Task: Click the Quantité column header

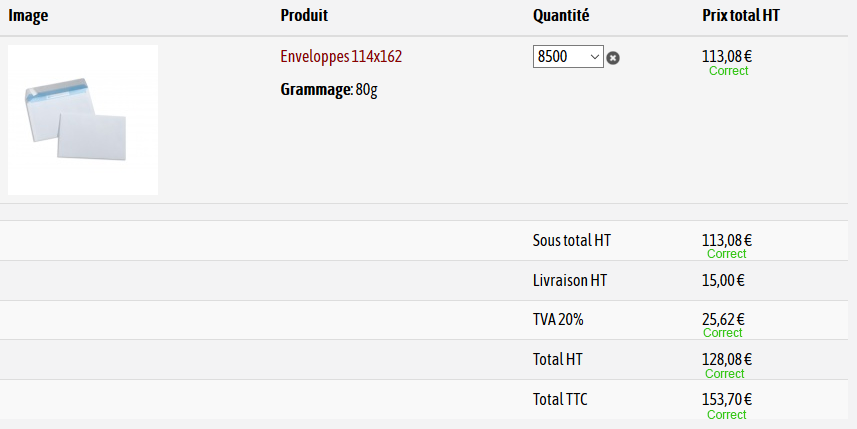Action: [x=561, y=15]
